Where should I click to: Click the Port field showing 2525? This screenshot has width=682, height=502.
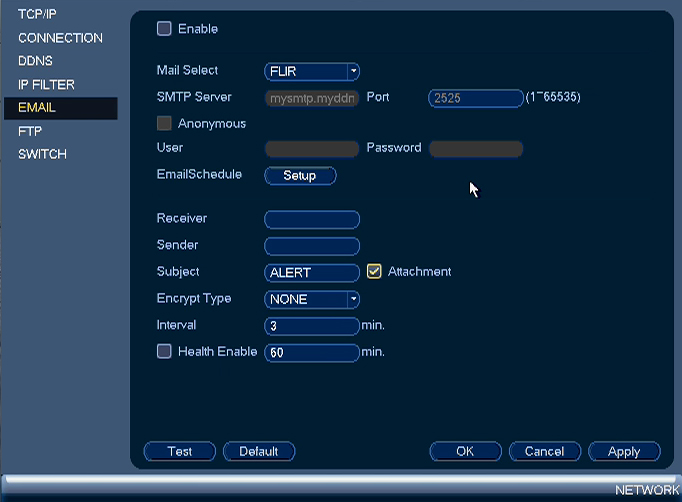(476, 98)
